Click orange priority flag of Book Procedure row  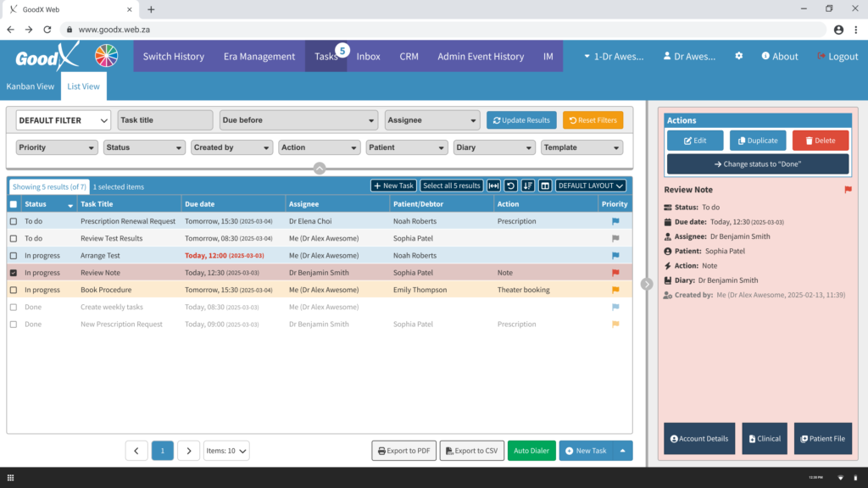[x=615, y=290]
